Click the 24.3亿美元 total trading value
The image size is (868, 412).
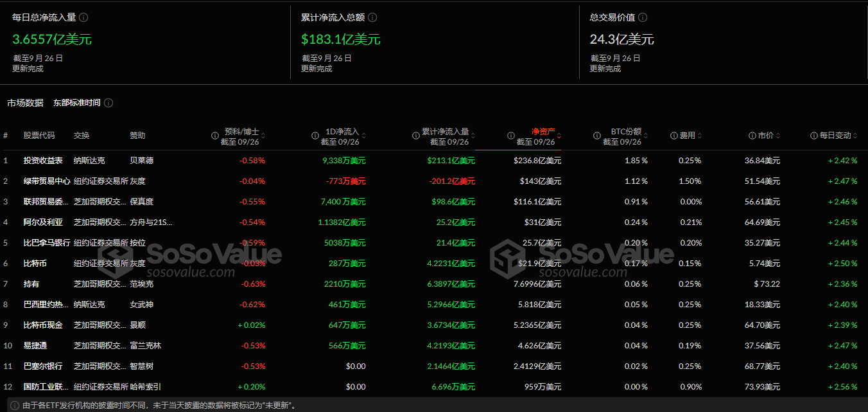tap(622, 39)
